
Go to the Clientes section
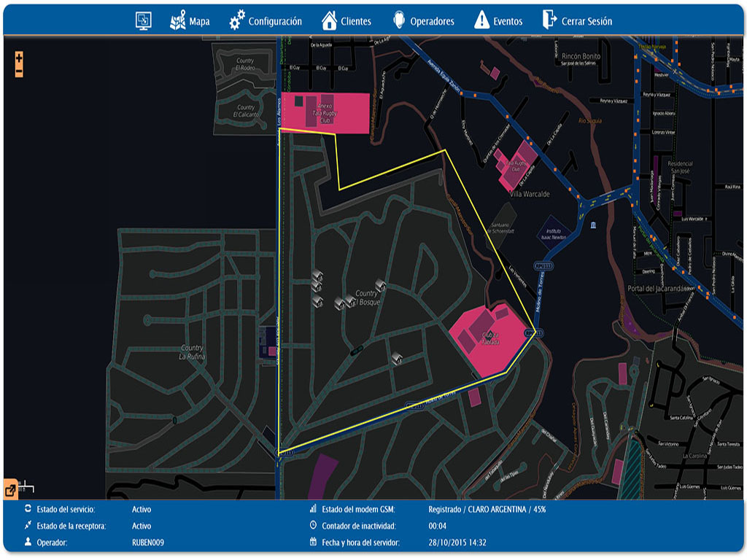coord(347,21)
